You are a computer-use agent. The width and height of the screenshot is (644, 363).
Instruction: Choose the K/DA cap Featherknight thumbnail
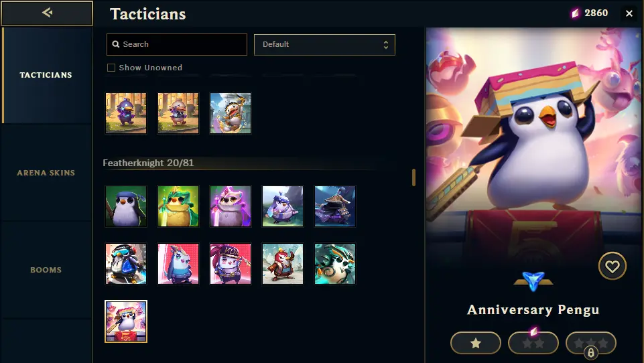coord(231,264)
